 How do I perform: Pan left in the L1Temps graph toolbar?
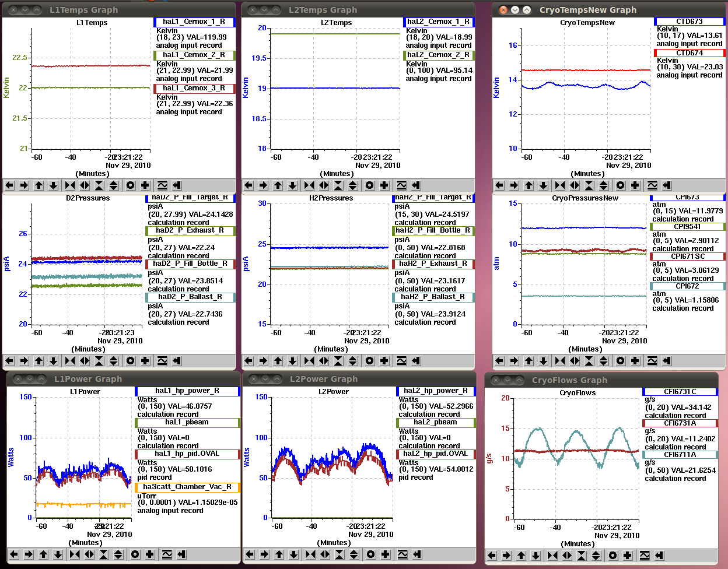10,185
